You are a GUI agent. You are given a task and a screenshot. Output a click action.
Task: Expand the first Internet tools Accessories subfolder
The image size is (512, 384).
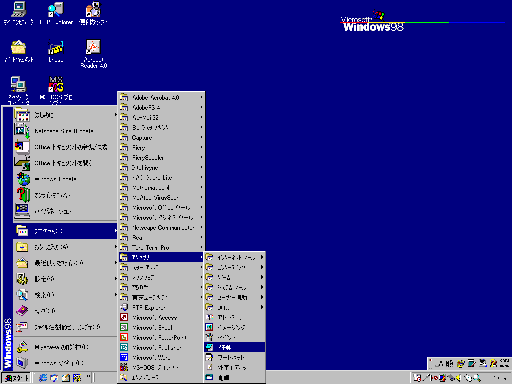click(x=234, y=257)
